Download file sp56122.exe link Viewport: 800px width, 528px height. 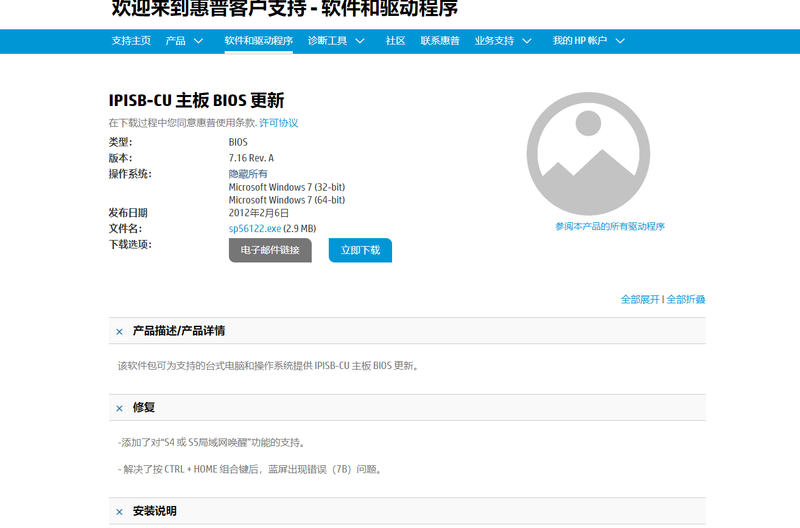point(255,229)
